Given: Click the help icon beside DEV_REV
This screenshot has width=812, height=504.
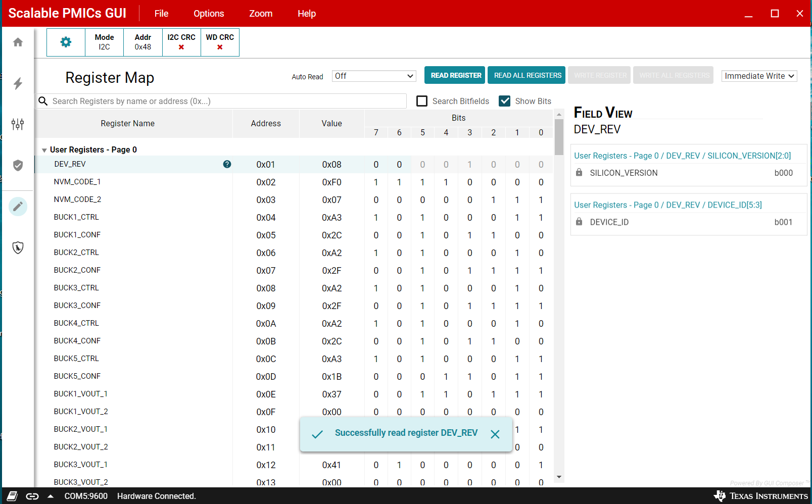Looking at the screenshot, I should [x=227, y=164].
